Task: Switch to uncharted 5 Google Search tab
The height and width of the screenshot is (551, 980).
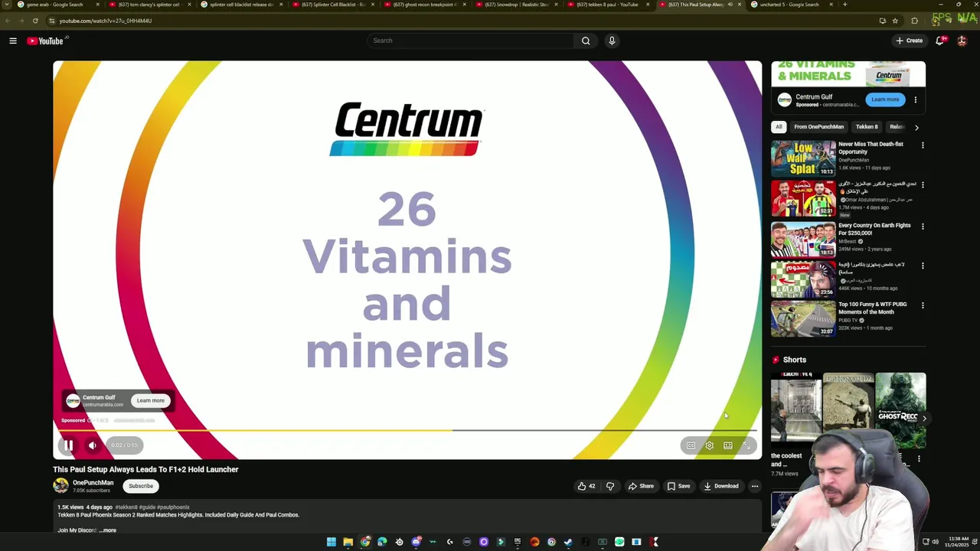Action: (792, 5)
